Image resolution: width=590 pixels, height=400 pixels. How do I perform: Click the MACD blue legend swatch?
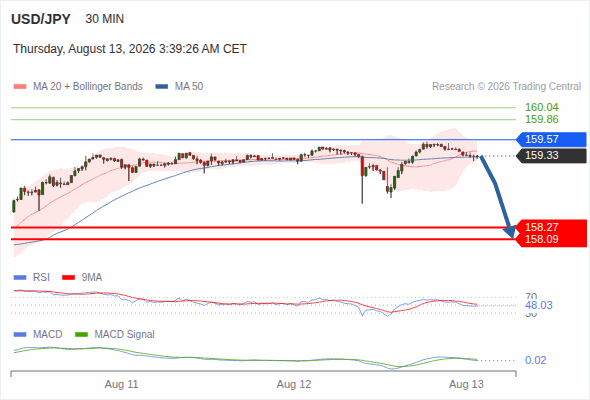[x=20, y=335]
